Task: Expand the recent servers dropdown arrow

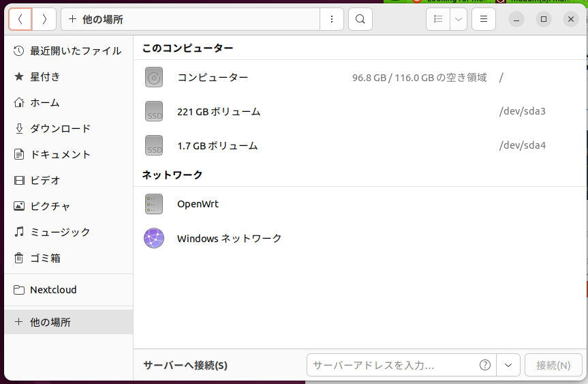Action: click(x=508, y=365)
